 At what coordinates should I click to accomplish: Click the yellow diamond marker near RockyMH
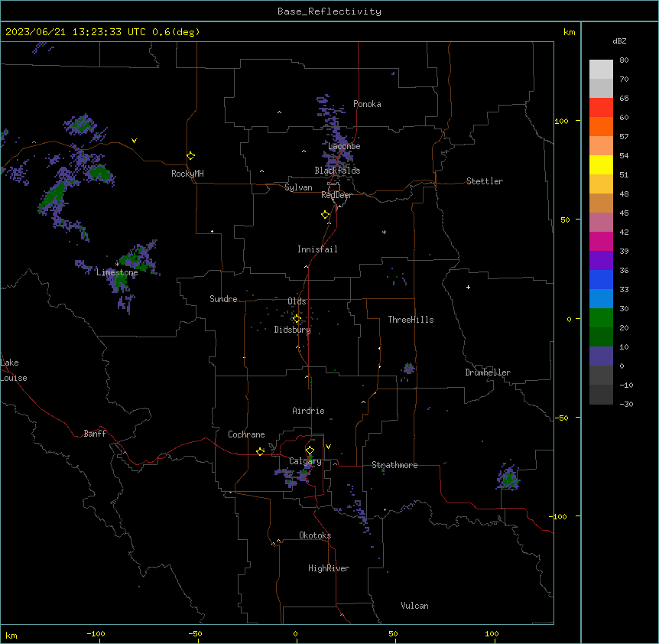click(191, 156)
